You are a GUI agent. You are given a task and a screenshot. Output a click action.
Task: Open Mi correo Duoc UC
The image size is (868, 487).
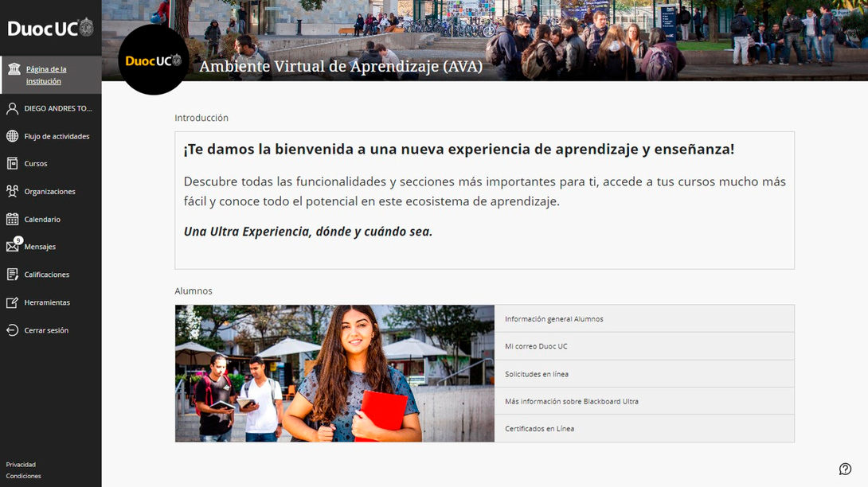644,346
